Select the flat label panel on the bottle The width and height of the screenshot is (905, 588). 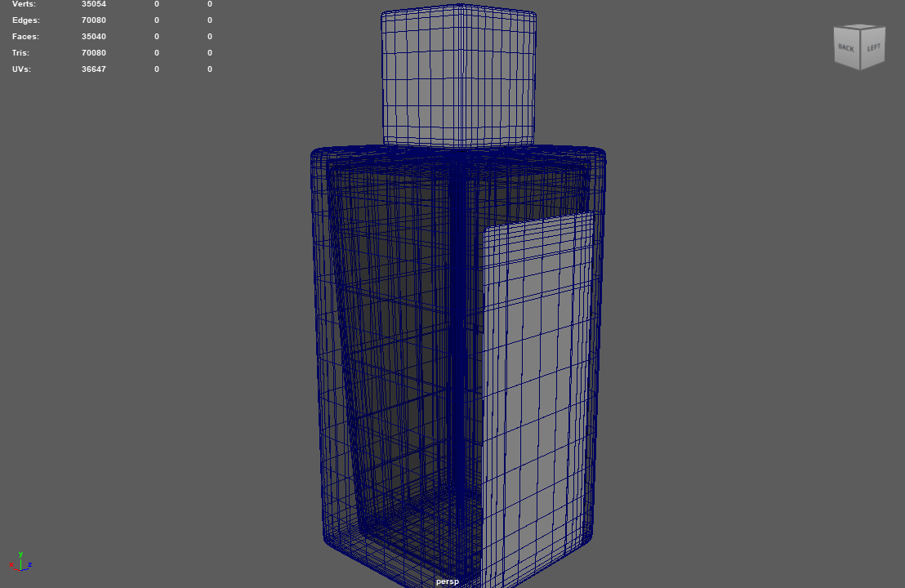click(x=537, y=399)
